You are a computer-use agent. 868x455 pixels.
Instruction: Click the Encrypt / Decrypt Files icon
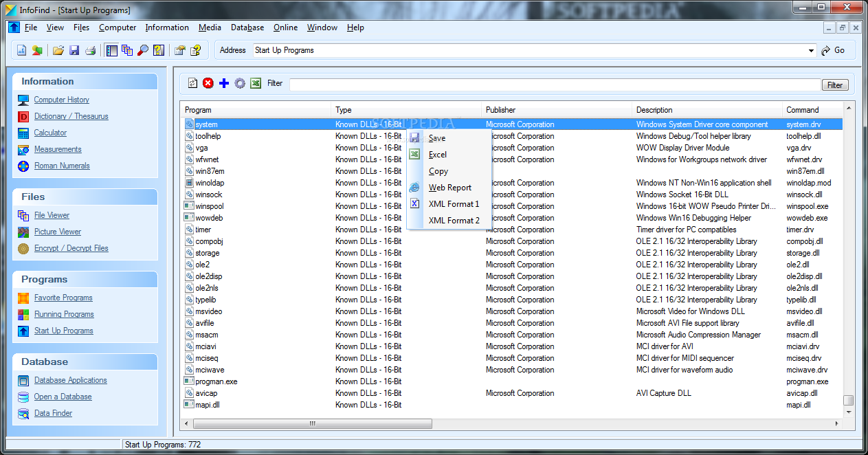click(23, 248)
